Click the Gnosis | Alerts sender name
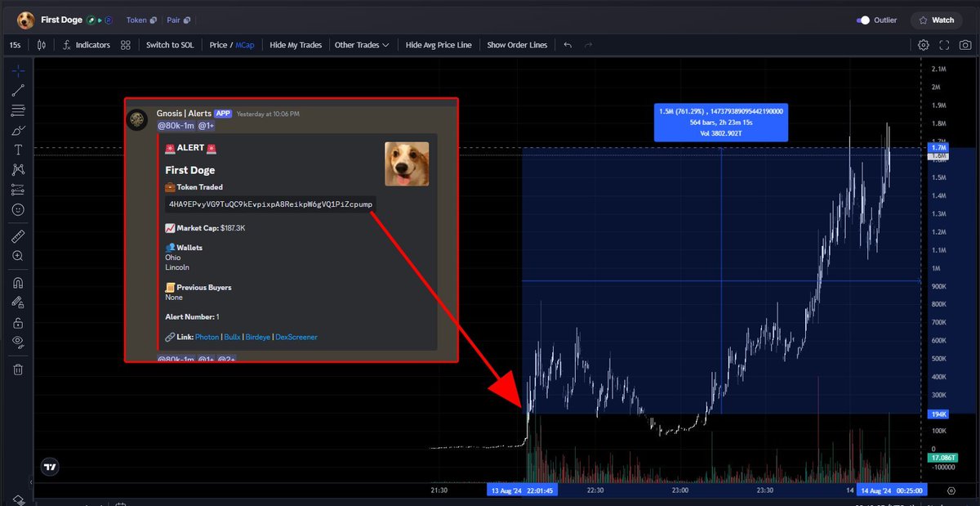Image resolution: width=980 pixels, height=506 pixels. [x=184, y=113]
